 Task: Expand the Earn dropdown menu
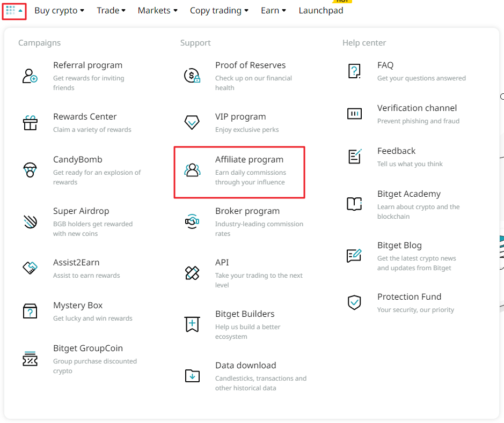(x=273, y=11)
